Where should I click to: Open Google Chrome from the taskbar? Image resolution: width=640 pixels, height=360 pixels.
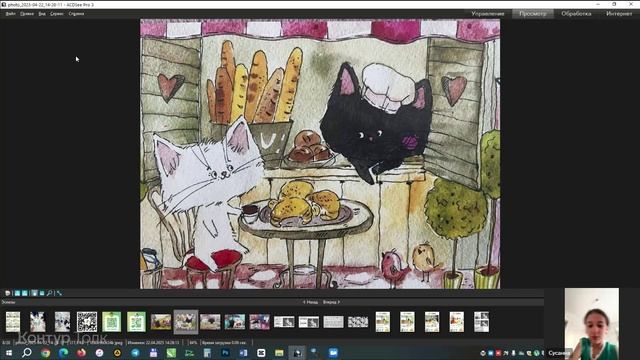pos(45,353)
